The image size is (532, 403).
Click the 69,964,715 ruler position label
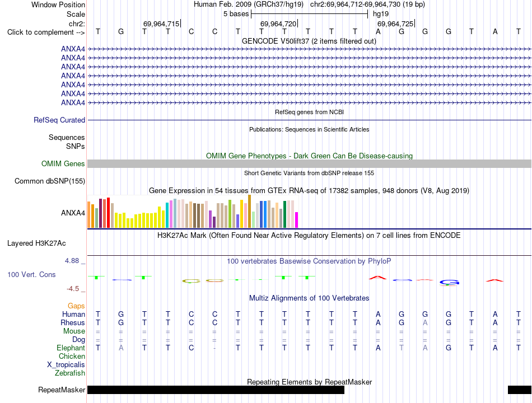pos(161,24)
